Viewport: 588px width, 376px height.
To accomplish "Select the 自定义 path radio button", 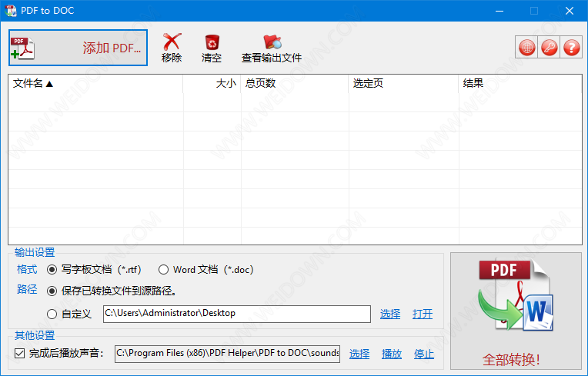I will 52,314.
